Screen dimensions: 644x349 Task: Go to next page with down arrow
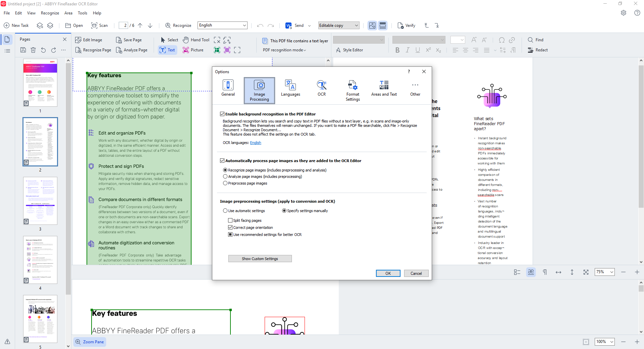coord(150,26)
